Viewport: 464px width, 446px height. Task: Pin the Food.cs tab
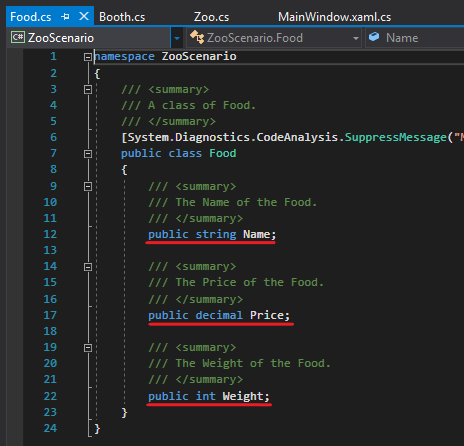(65, 16)
